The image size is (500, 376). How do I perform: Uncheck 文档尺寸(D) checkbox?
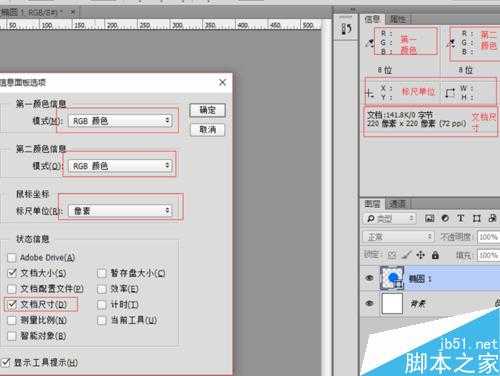(12, 304)
